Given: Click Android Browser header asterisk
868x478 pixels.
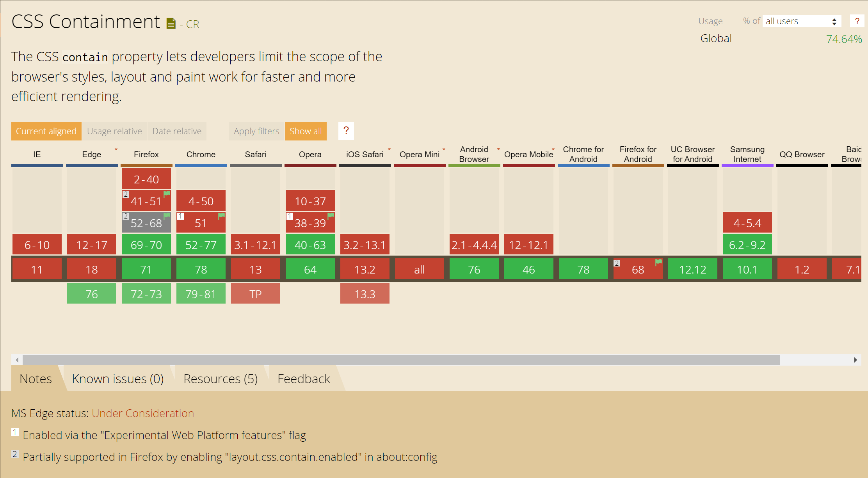Looking at the screenshot, I should [498, 149].
